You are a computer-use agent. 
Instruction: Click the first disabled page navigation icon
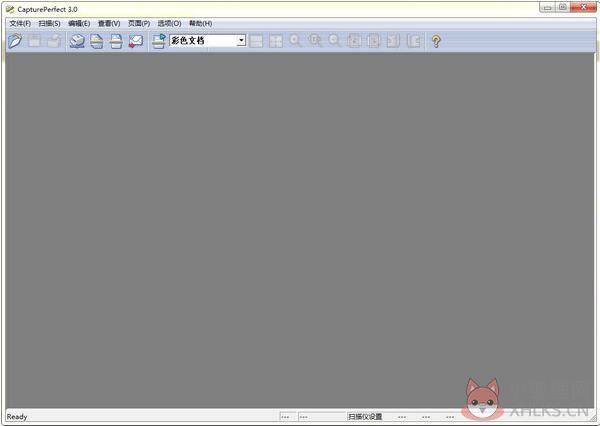click(354, 41)
